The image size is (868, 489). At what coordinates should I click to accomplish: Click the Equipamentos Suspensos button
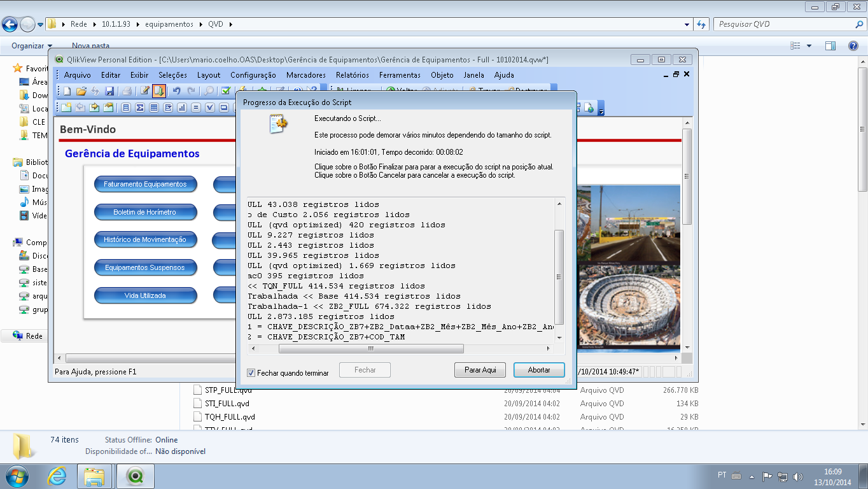(145, 267)
